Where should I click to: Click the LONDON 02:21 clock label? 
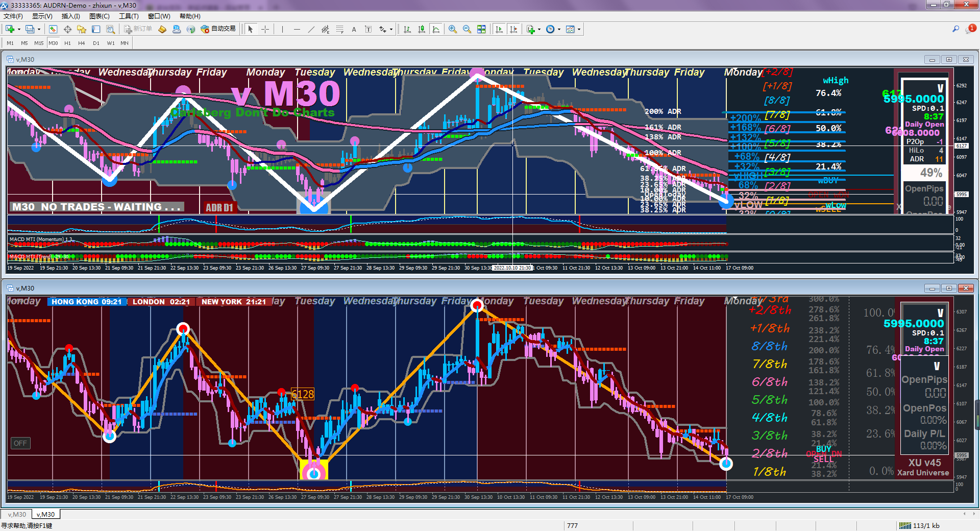161,302
